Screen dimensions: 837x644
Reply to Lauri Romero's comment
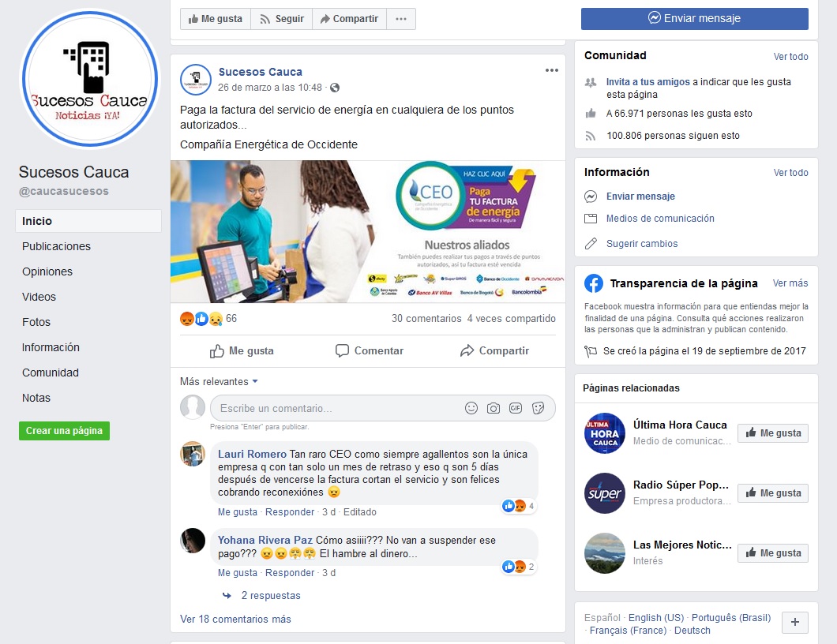(x=290, y=511)
